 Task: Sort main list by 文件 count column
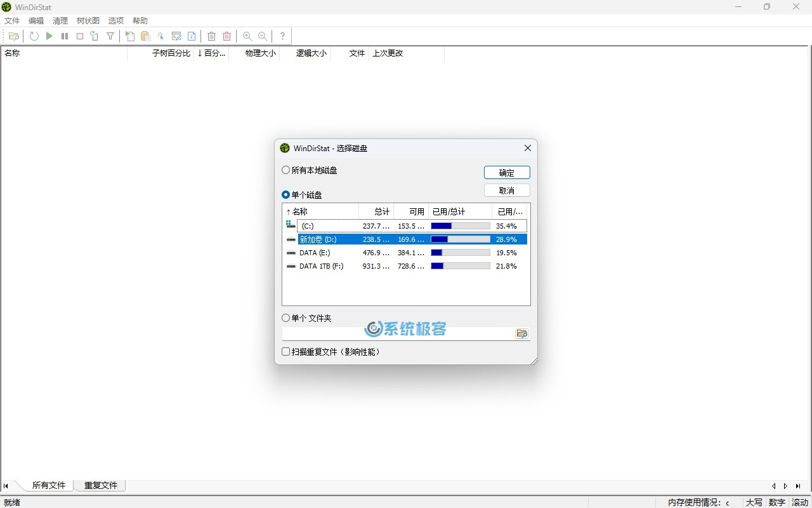(x=350, y=53)
